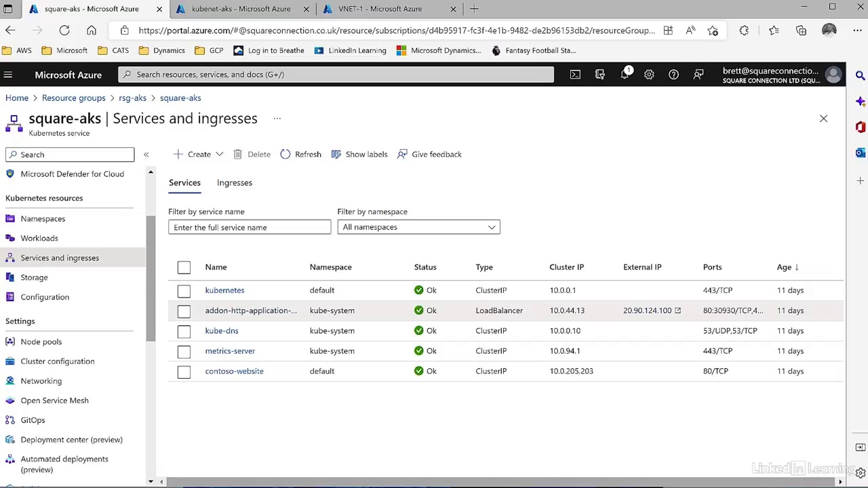Image resolution: width=868 pixels, height=488 pixels.
Task: Open the Azure portal hamburger menu
Action: [x=7, y=75]
